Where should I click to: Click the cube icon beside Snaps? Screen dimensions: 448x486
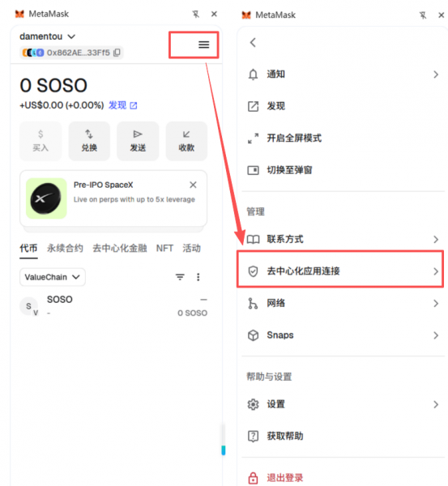253,335
